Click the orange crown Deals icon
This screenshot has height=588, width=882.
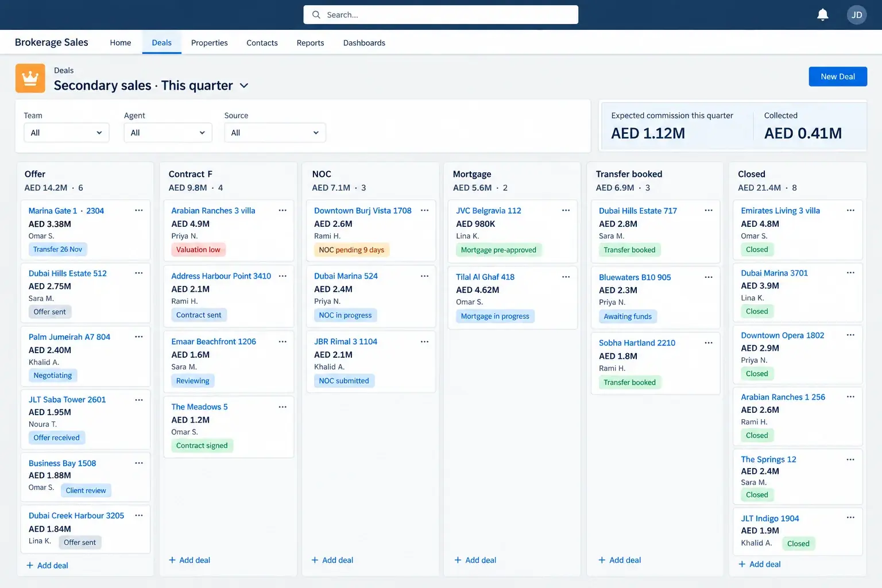(30, 78)
